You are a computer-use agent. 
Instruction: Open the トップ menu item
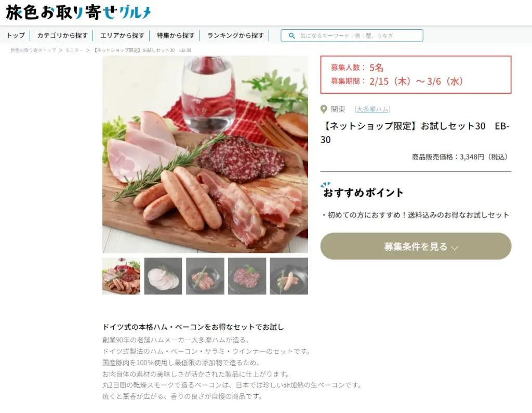click(x=16, y=35)
